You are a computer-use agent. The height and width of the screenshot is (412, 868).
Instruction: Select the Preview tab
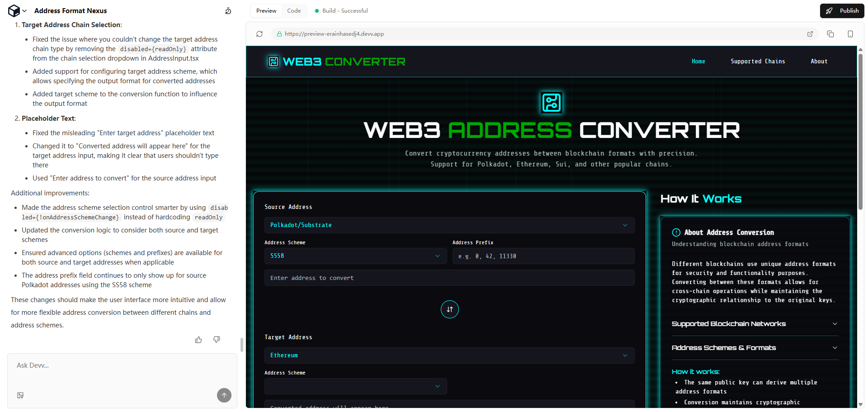[266, 11]
